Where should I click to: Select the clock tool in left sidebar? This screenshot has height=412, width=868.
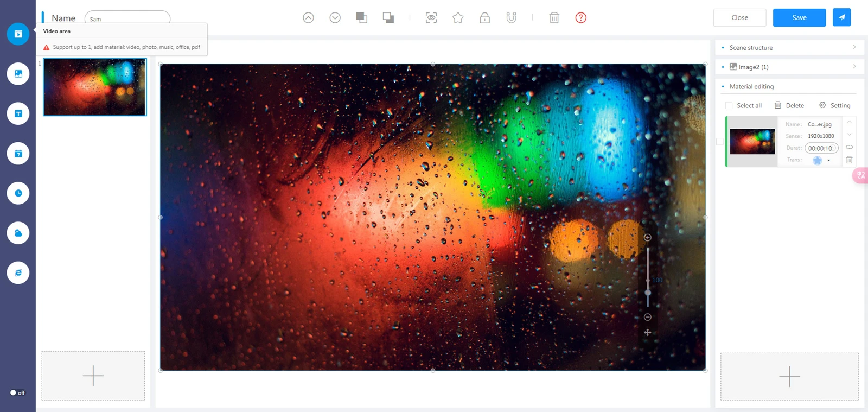click(x=18, y=193)
